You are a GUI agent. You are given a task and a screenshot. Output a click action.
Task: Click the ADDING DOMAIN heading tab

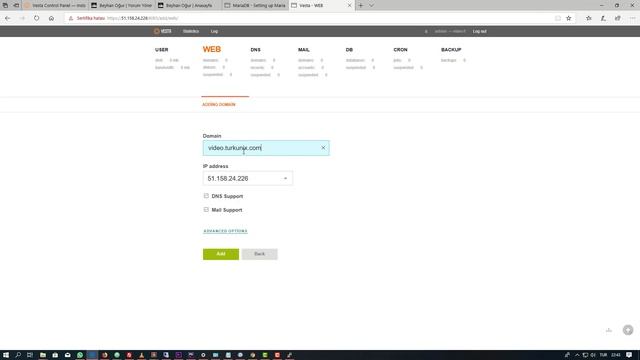point(219,104)
